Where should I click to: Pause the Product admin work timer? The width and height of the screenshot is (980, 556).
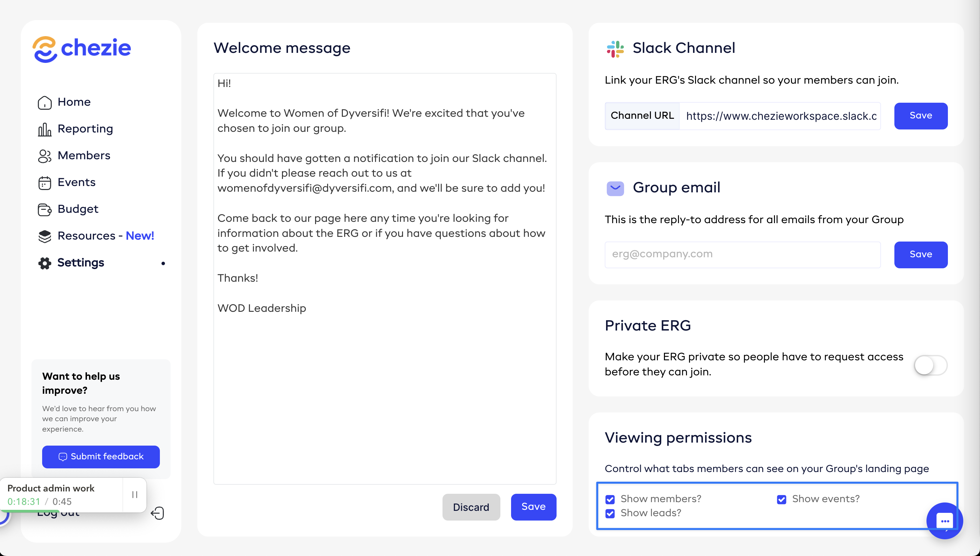[134, 494]
